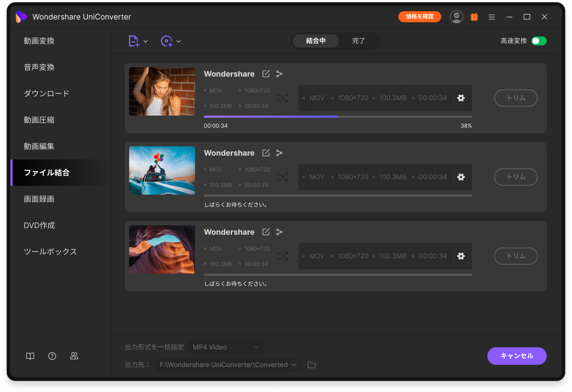This screenshot has height=392, width=572.
Task: Open 音声変換 in the sidebar
Action: click(x=39, y=67)
